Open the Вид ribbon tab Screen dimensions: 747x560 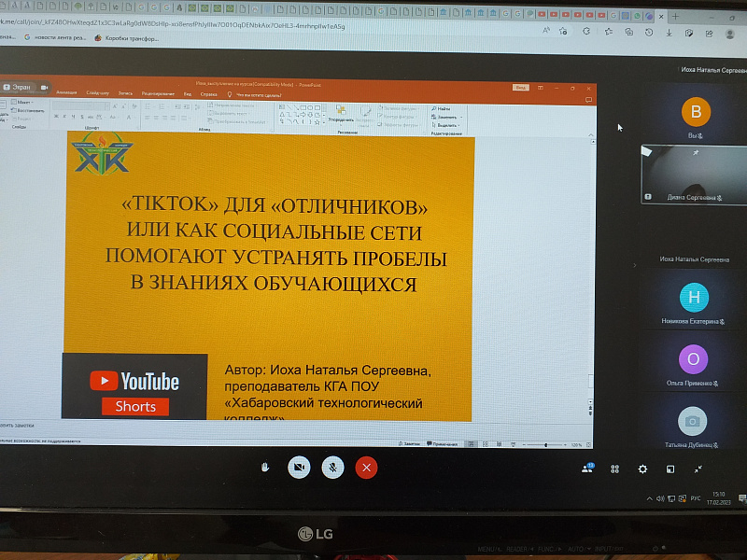click(188, 94)
